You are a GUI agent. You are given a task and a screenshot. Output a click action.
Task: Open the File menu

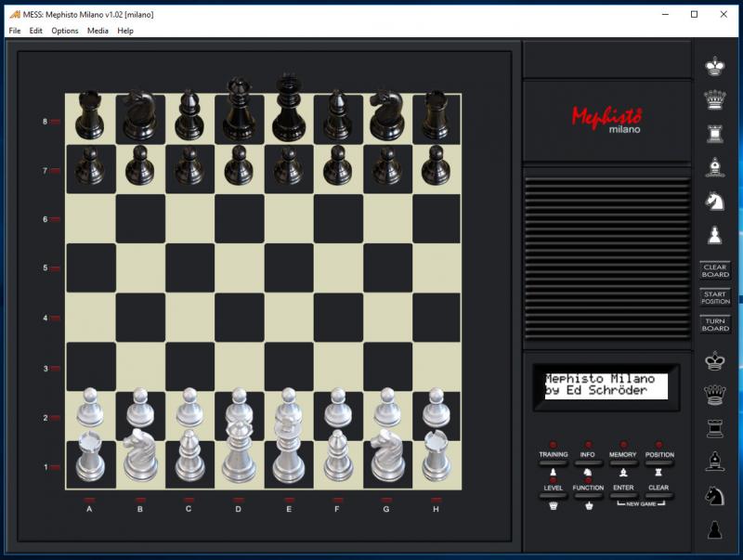(15, 31)
